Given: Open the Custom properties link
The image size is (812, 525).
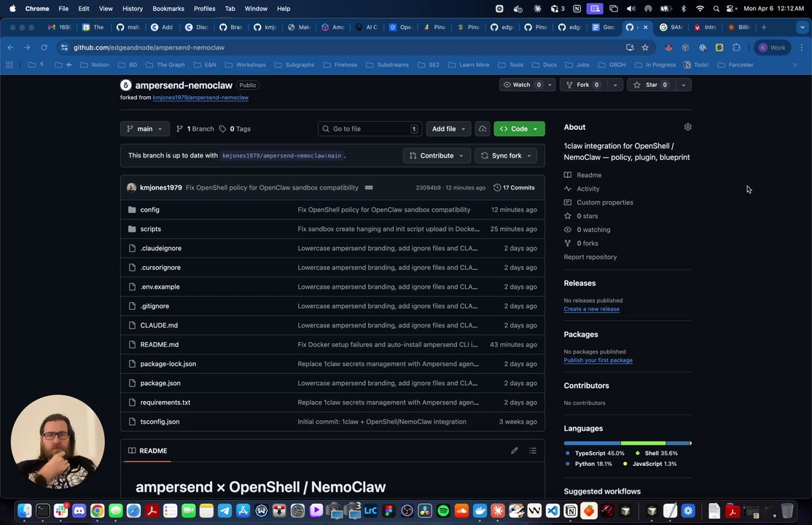Looking at the screenshot, I should [x=605, y=202].
